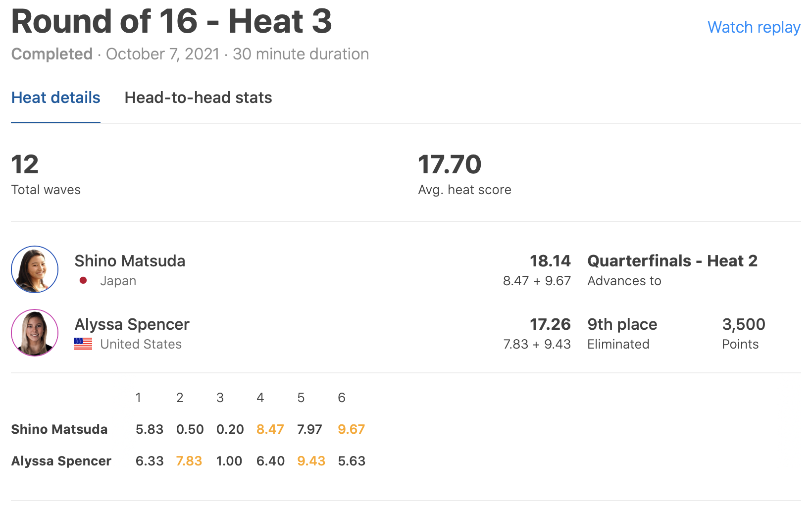
Task: Click Alyssa Spencer's profile photo
Action: pos(35,333)
